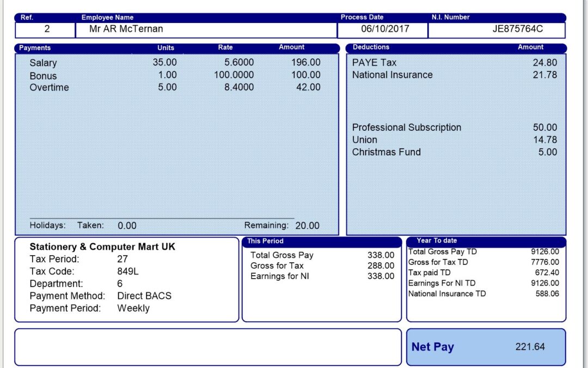
Task: Select the Tax Code value 849L
Action: (128, 272)
